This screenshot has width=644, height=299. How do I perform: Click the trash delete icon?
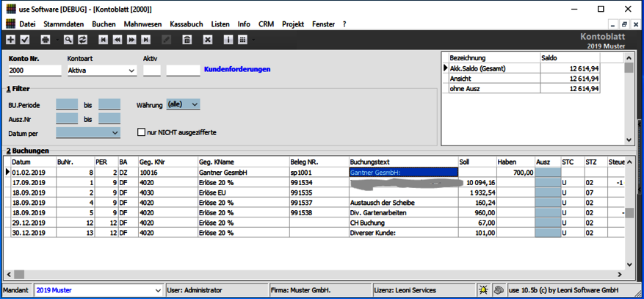tap(187, 40)
